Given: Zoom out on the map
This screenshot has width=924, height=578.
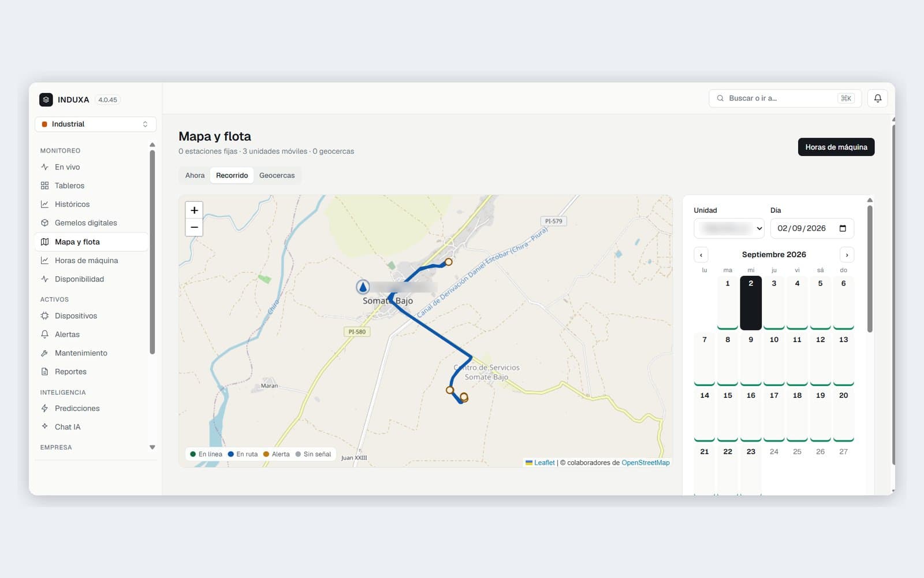Looking at the screenshot, I should tap(194, 227).
